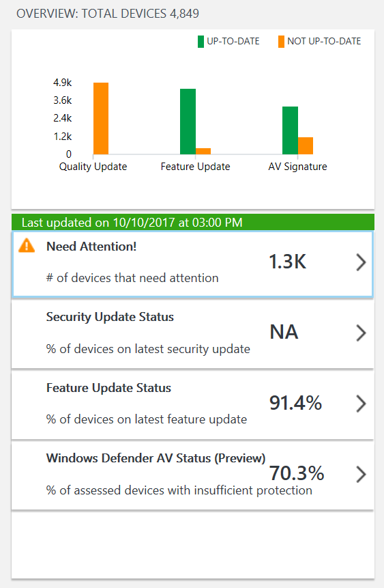Select the orange AV Signature bar
384x588 pixels.
pyautogui.click(x=306, y=146)
